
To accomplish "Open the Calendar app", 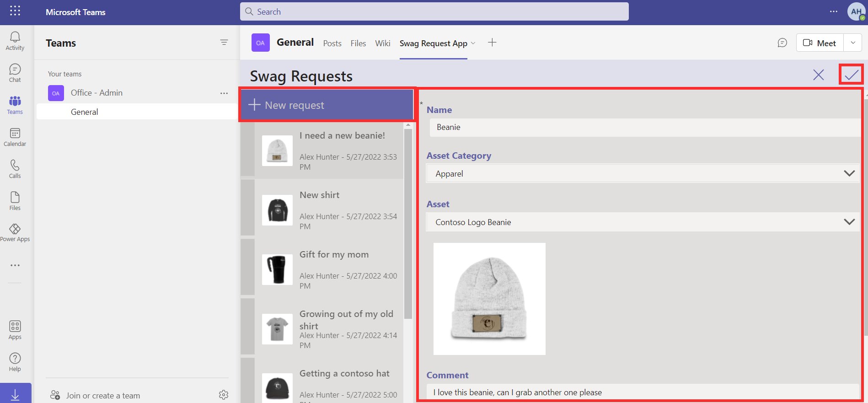I will (15, 137).
